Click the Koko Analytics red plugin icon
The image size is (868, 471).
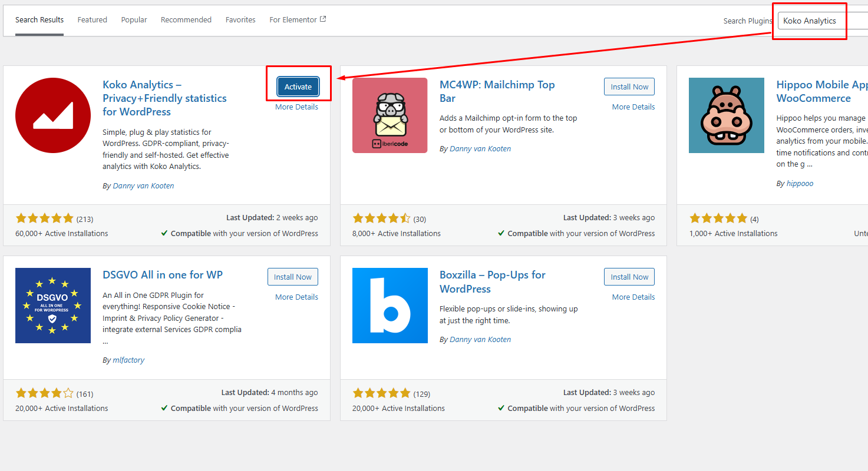tap(53, 115)
